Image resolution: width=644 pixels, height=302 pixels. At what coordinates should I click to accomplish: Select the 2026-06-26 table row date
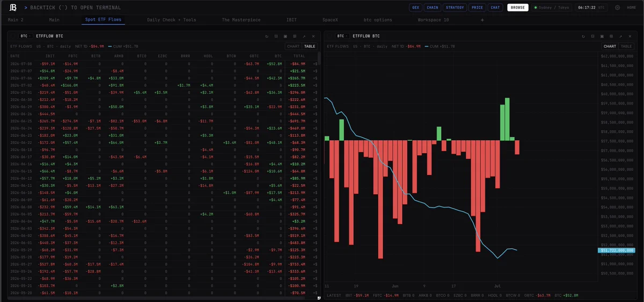point(22,114)
